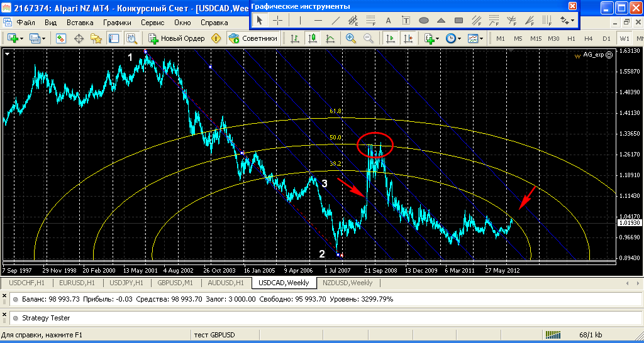Toggle the chart auto-scroll button
The height and width of the screenshot is (343, 644).
tap(391, 38)
